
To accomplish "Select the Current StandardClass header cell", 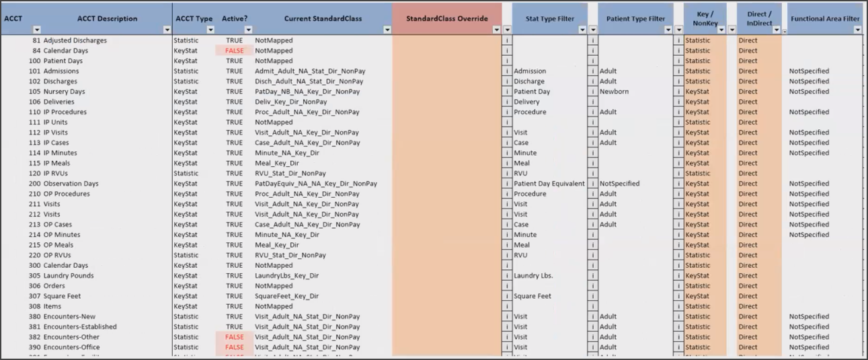I will pyautogui.click(x=323, y=19).
